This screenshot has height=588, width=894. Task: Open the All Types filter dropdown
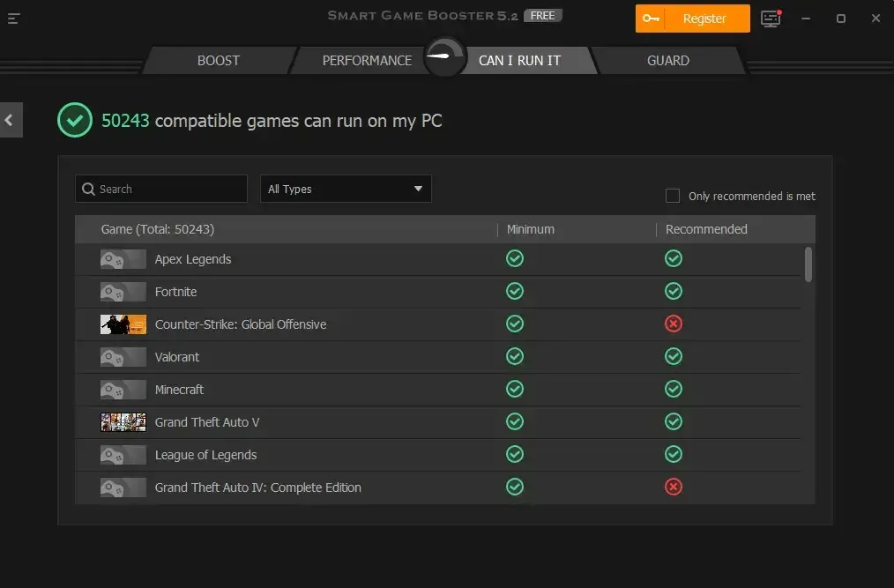(346, 189)
